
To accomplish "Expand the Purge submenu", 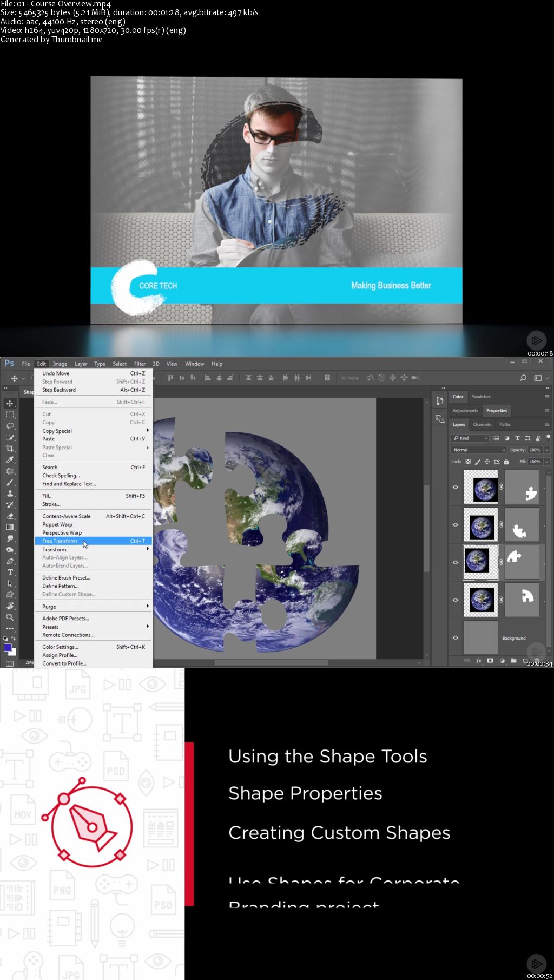I will 93,607.
